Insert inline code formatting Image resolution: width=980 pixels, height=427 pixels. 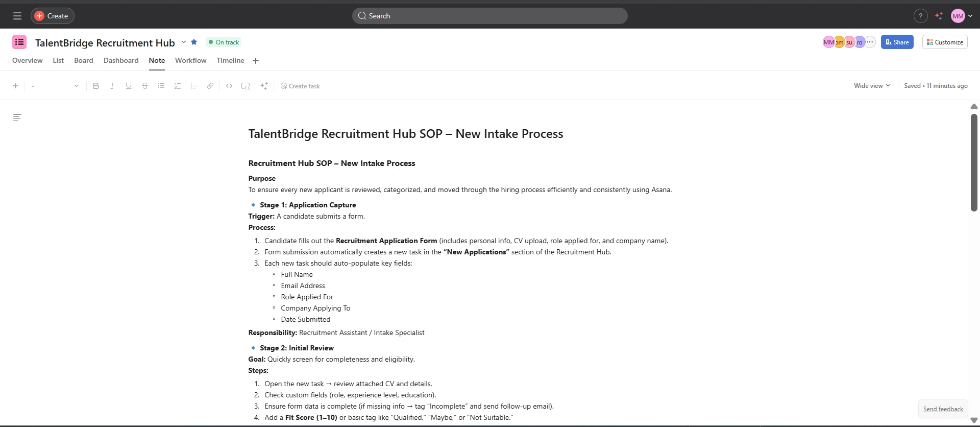click(x=229, y=86)
